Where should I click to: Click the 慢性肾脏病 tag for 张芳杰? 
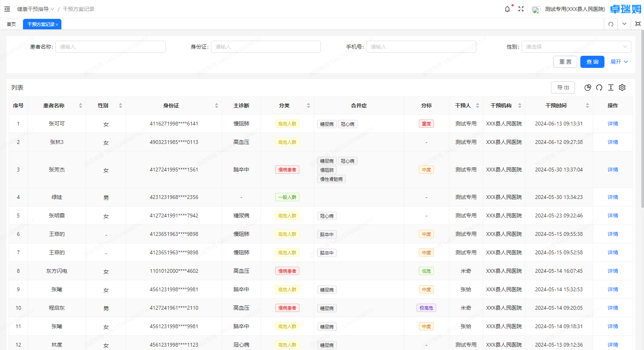[x=331, y=179]
